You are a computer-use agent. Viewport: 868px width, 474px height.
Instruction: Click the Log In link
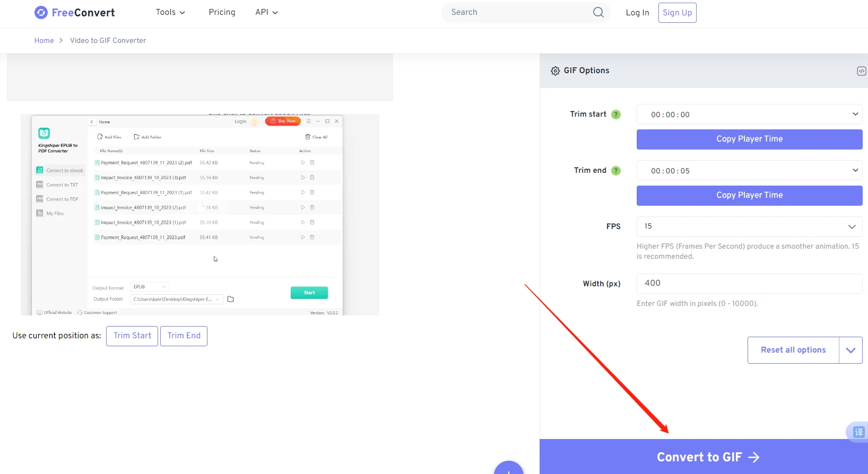tap(637, 13)
